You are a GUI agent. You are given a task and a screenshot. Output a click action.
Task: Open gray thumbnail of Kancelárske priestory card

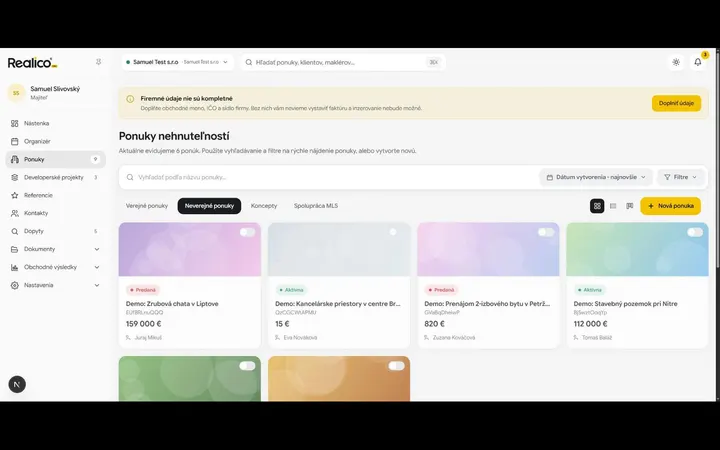click(x=339, y=249)
